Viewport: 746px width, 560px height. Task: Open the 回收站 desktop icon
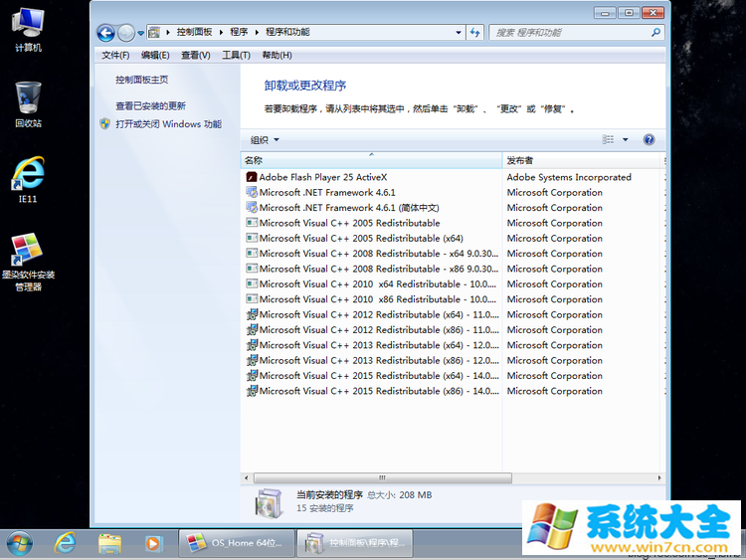(x=28, y=104)
